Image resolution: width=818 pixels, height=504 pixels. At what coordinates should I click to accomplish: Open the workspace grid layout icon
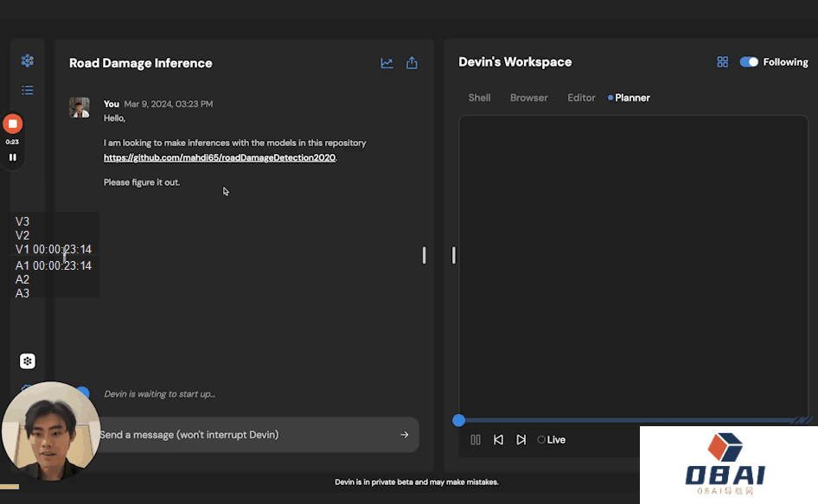(723, 62)
